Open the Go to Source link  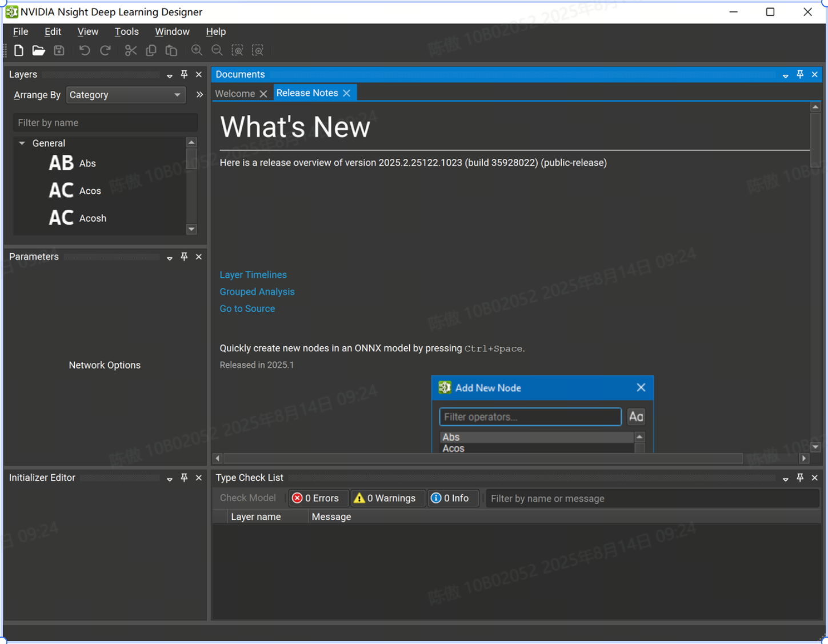tap(247, 309)
